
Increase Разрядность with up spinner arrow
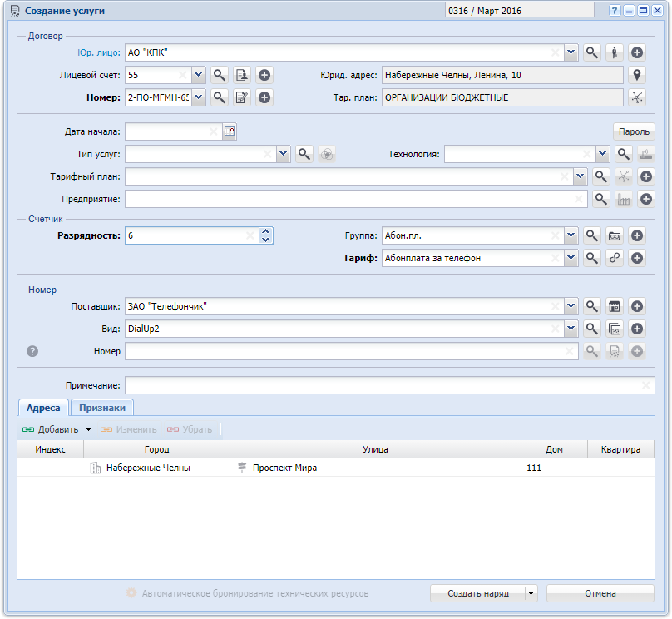pyautogui.click(x=265, y=231)
